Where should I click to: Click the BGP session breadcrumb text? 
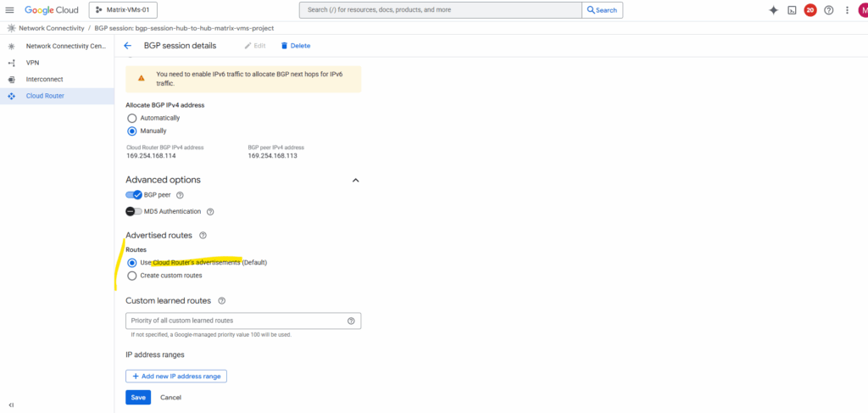pos(184,28)
